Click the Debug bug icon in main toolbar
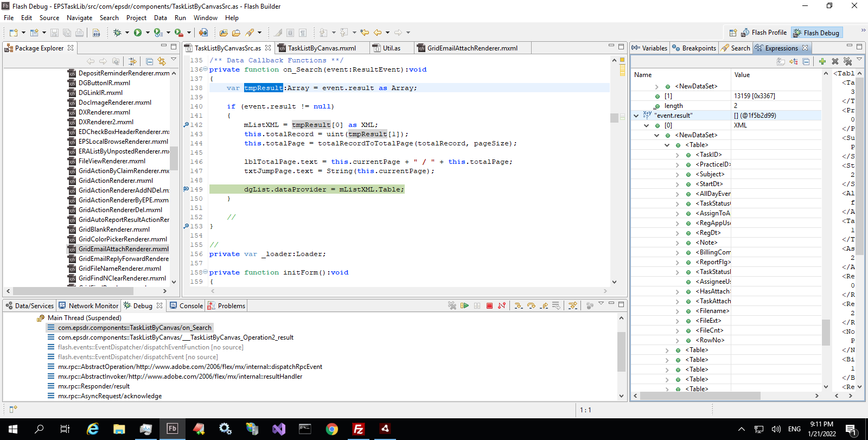Image resolution: width=868 pixels, height=440 pixels. [x=117, y=33]
